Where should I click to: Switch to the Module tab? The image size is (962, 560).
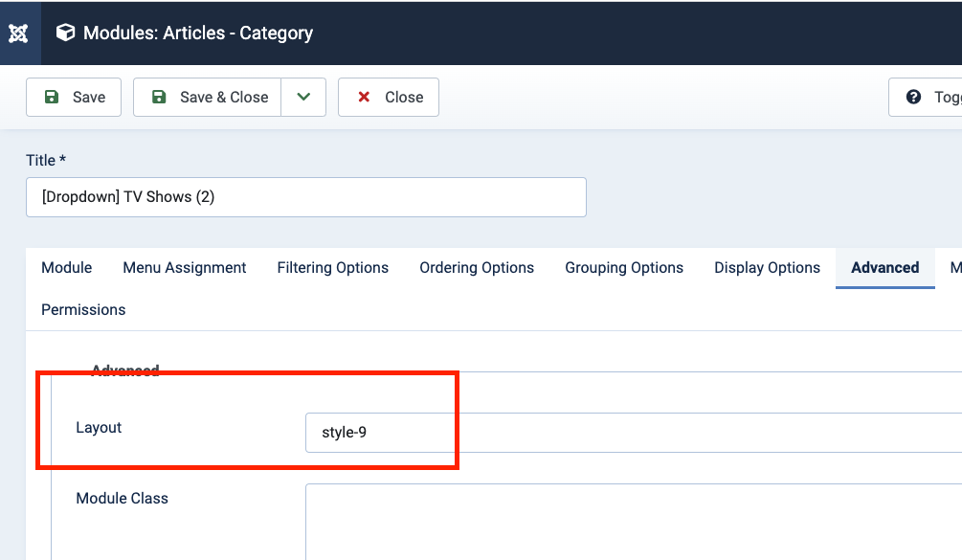[67, 268]
